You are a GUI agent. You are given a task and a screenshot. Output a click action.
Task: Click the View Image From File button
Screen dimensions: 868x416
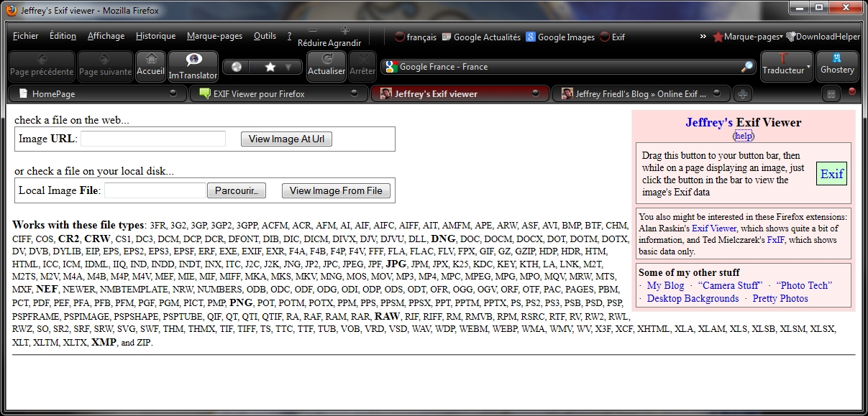[x=336, y=190]
